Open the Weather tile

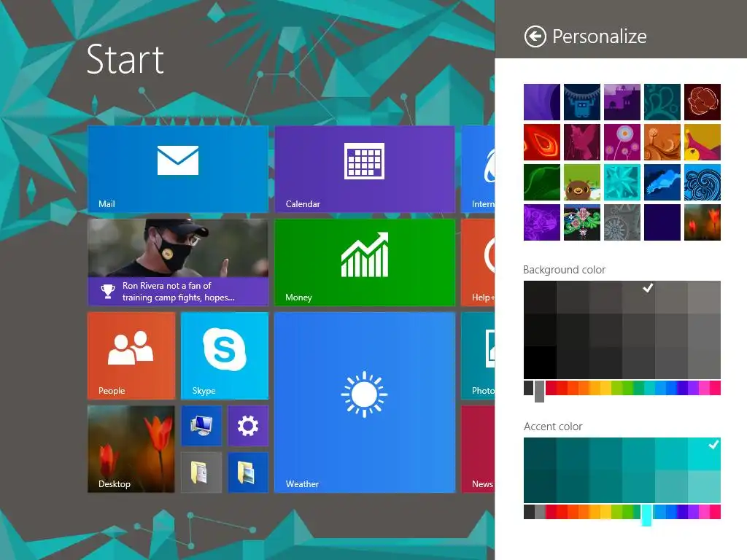[365, 402]
